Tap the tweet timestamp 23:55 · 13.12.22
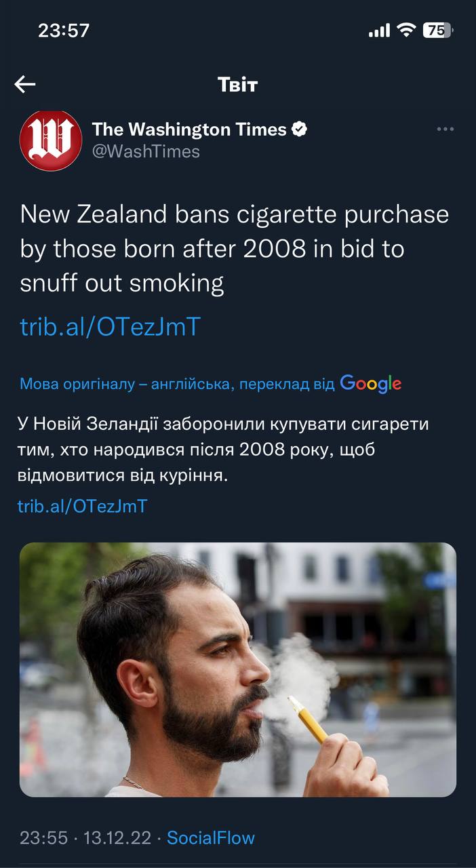This screenshot has width=476, height=868. (85, 837)
